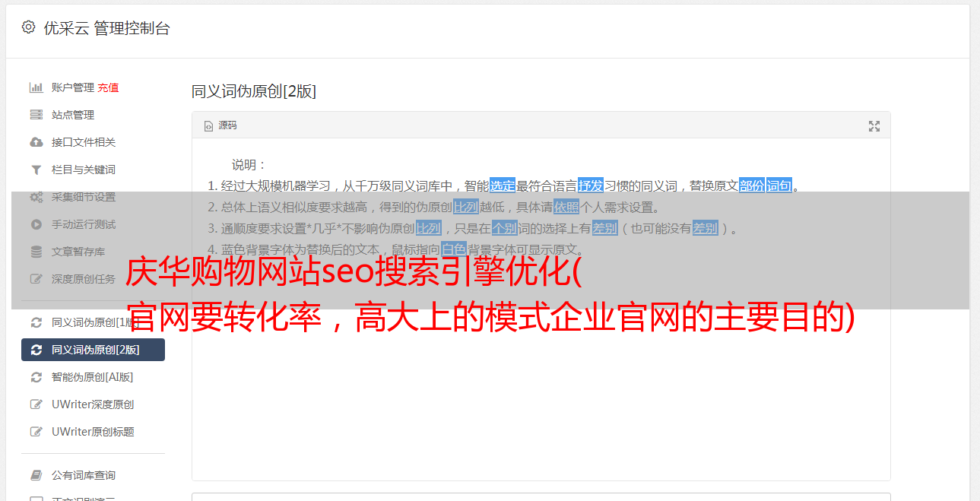This screenshot has width=980, height=501.
Task: Open 账户管理 bar chart icon
Action: pyautogui.click(x=36, y=87)
